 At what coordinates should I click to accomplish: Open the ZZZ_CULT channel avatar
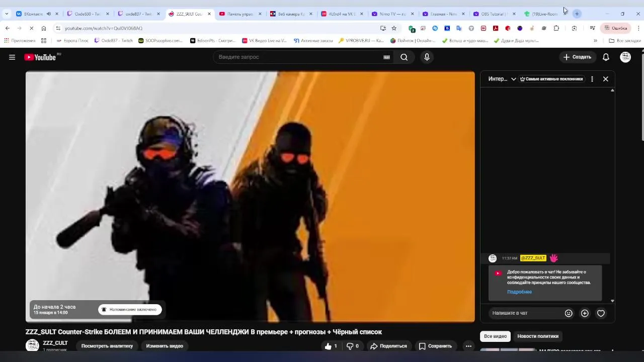(32, 345)
